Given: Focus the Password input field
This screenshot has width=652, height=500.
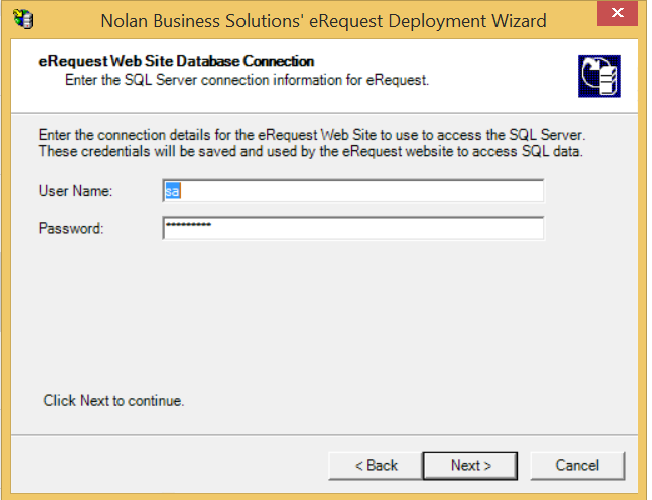Looking at the screenshot, I should click(x=353, y=229).
